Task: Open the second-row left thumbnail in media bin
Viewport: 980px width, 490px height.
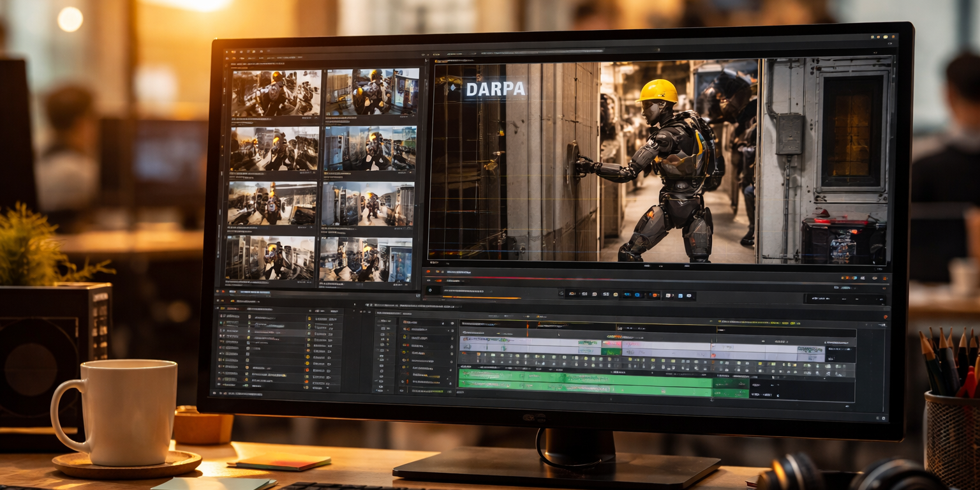Action: click(x=274, y=149)
